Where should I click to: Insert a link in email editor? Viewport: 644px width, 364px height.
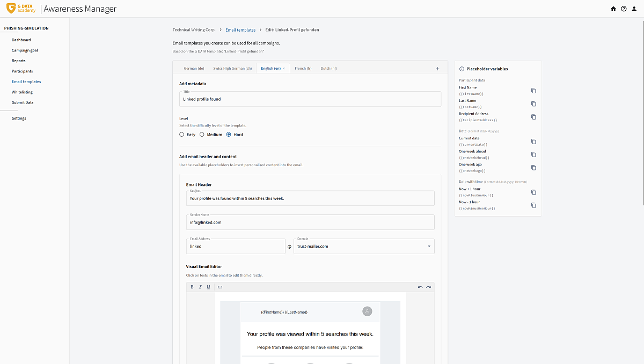220,287
